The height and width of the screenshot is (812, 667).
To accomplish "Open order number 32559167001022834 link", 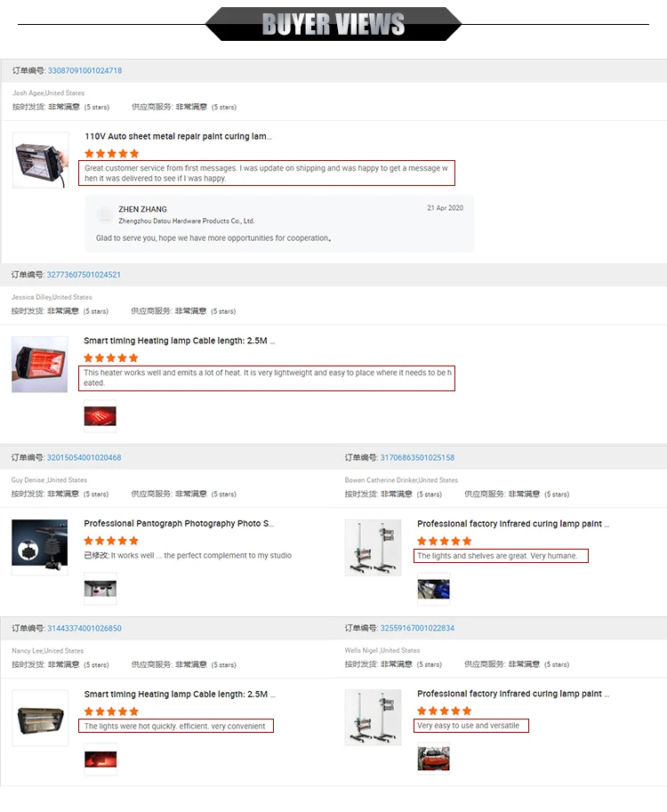I will pyautogui.click(x=417, y=628).
